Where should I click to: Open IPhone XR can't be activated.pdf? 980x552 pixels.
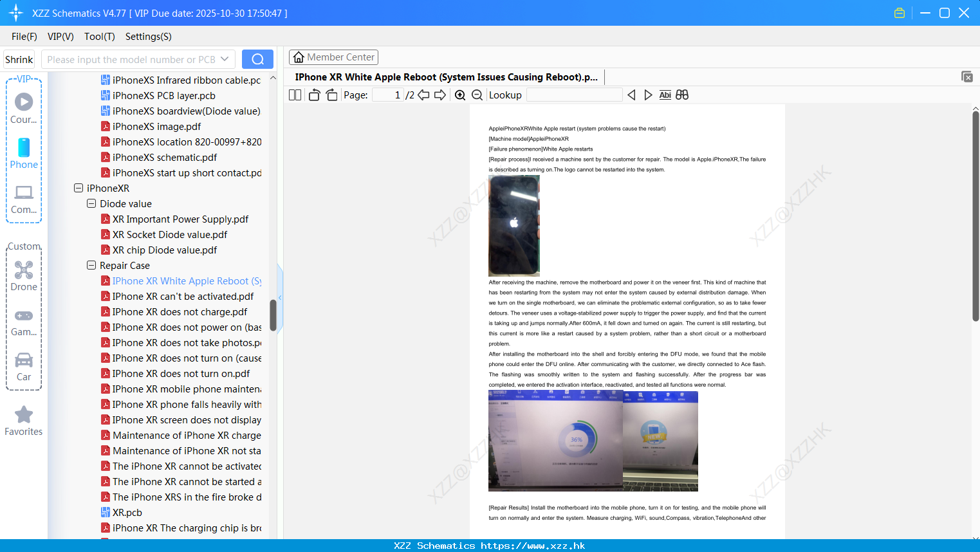pos(178,297)
